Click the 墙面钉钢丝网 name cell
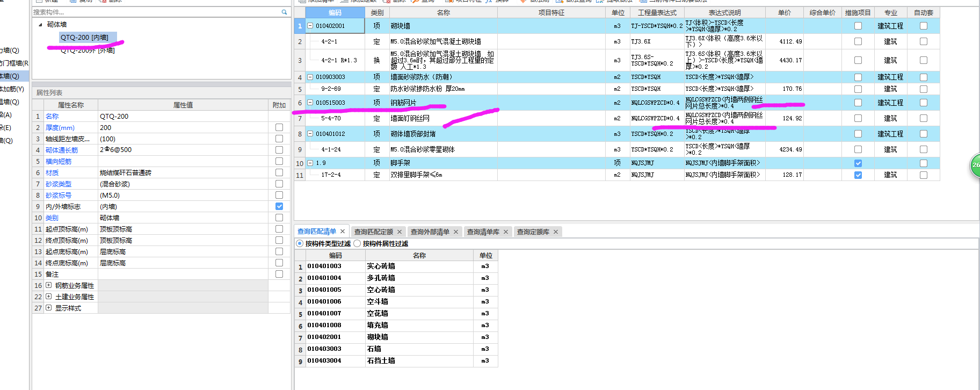Image resolution: width=980 pixels, height=390 pixels. point(444,118)
